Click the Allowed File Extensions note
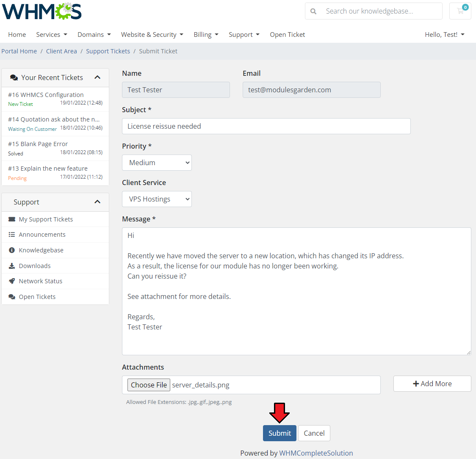Screen dimensions: 476x459 click(x=179, y=402)
